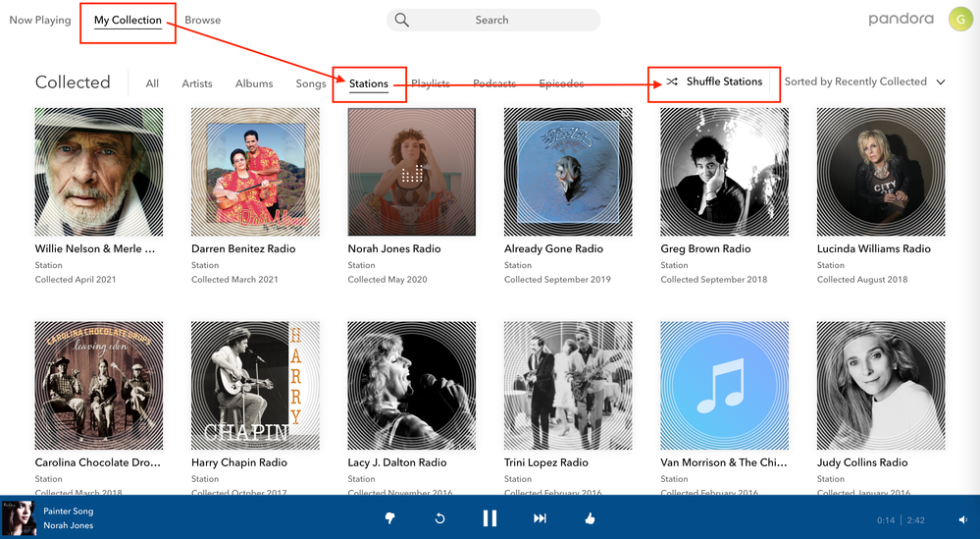Click the replay track icon

pos(439,518)
